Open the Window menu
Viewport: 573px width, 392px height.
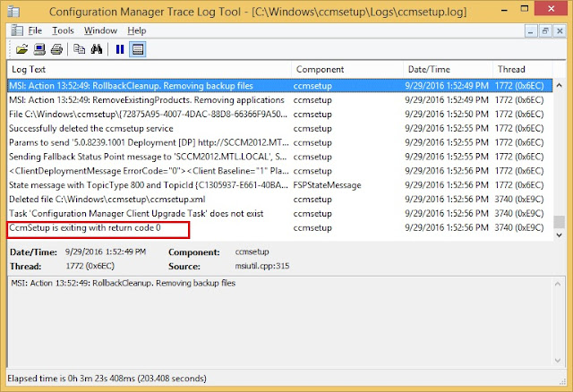pos(100,30)
